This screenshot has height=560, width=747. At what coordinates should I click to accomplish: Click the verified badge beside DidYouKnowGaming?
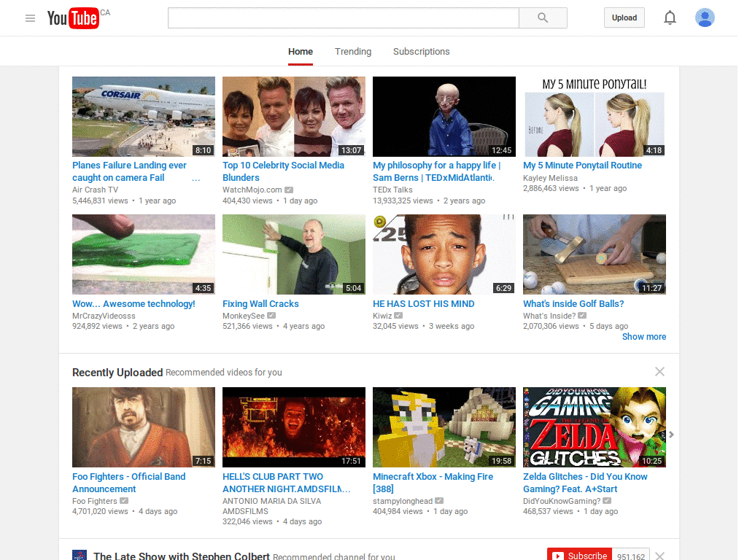pyautogui.click(x=607, y=500)
